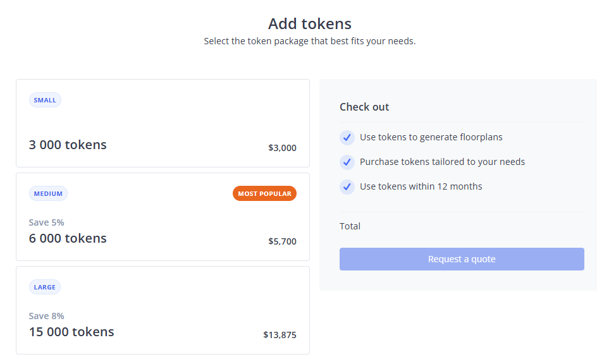This screenshot has height=364, width=597.
Task: Pick the 15 000 tokens package
Action: (x=71, y=332)
